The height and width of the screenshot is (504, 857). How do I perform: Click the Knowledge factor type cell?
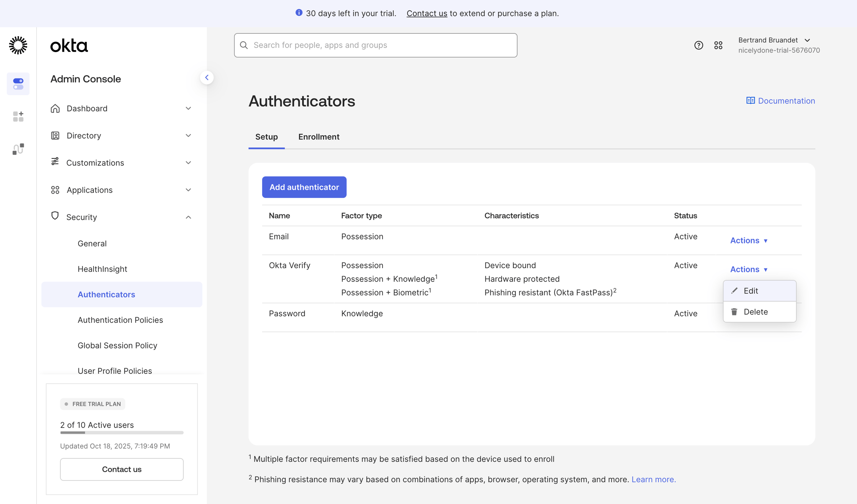pos(362,313)
